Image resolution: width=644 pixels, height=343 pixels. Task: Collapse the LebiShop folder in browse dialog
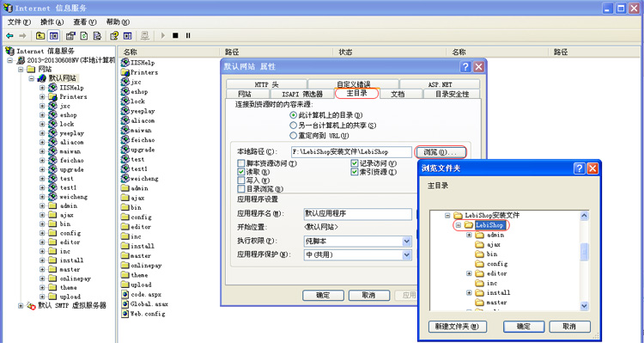tap(459, 225)
